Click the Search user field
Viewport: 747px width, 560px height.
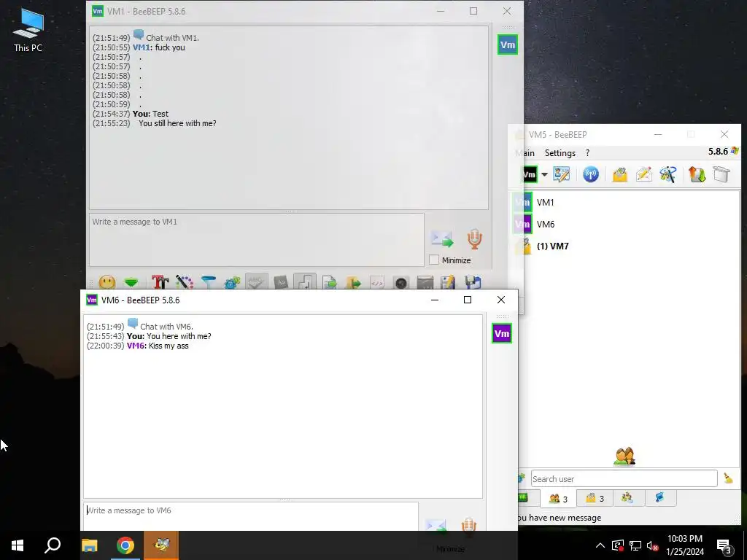click(x=624, y=478)
